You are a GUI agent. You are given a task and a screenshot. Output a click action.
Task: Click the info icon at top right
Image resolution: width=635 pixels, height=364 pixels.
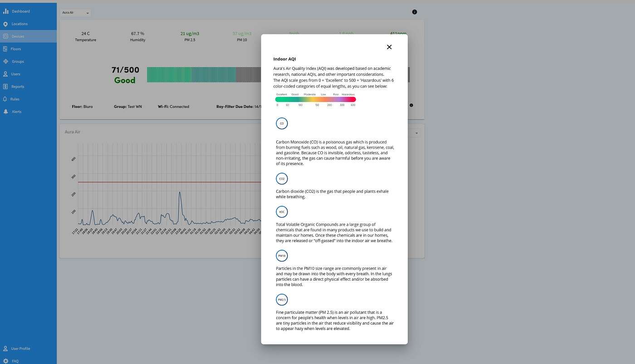(x=414, y=12)
